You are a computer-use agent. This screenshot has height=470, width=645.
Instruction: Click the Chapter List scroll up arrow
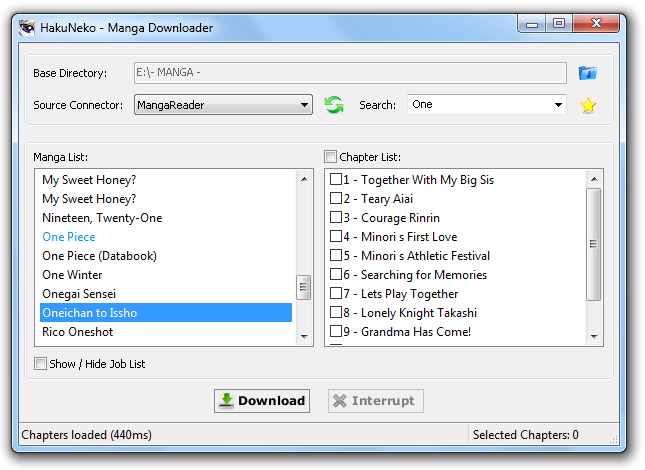(594, 179)
